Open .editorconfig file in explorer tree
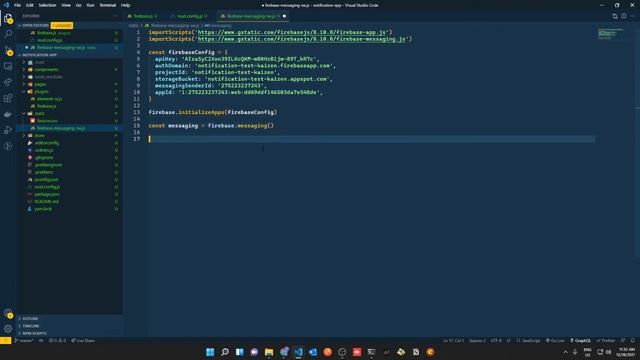640x360 pixels. click(47, 143)
